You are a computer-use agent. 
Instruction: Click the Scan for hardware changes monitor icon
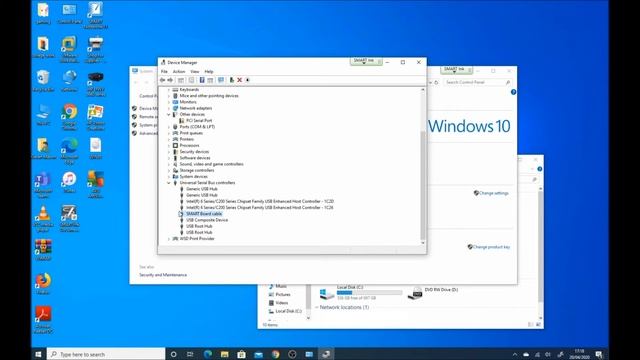pos(221,80)
